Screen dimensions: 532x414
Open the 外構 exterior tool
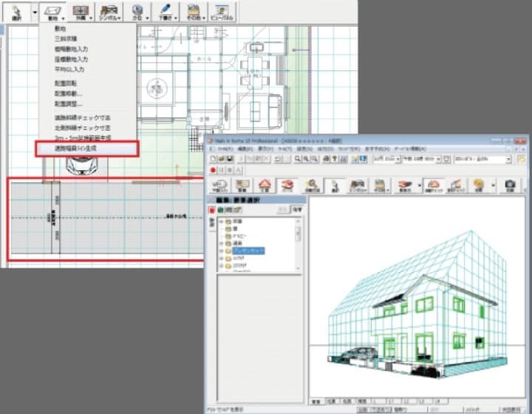80,11
